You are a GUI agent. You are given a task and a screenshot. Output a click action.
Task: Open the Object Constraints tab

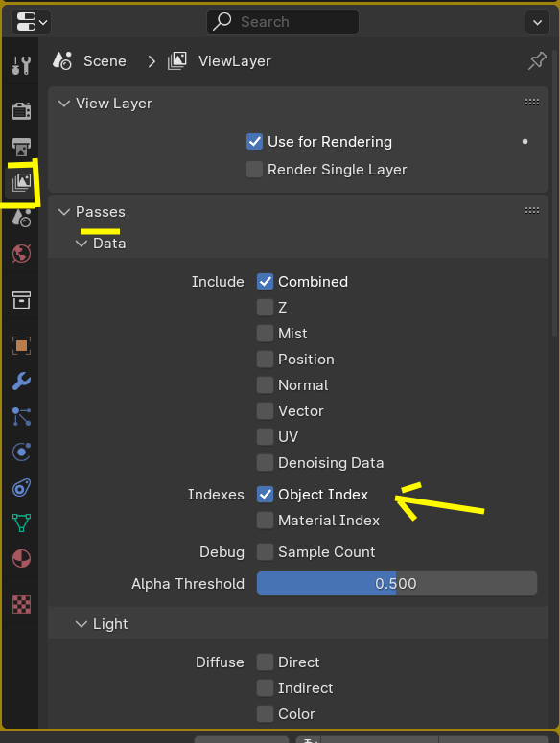(x=21, y=488)
